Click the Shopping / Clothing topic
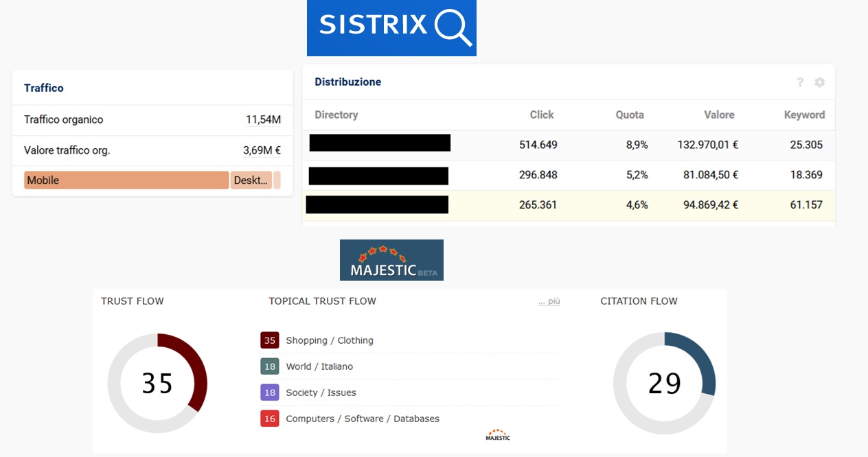868x457 pixels. 330,340
